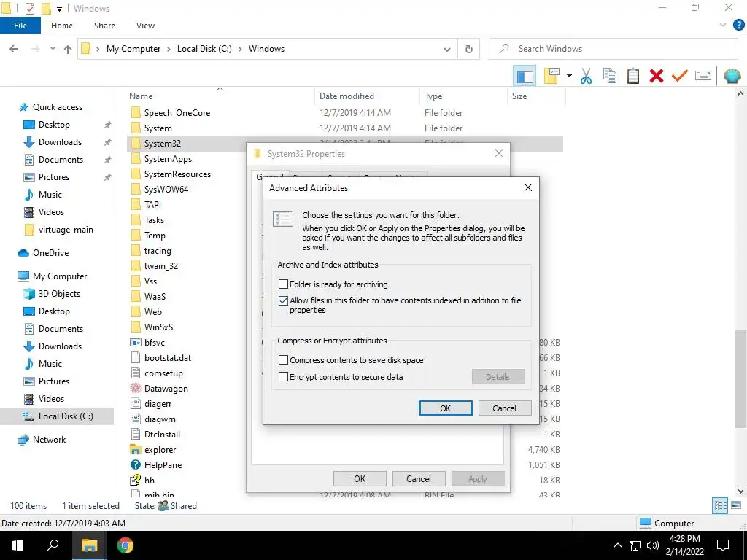747x560 pixels.
Task: Select Downloads under Quick access
Action: point(60,142)
